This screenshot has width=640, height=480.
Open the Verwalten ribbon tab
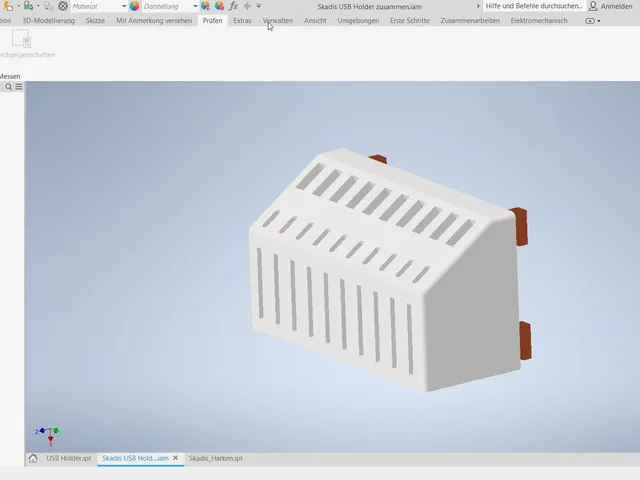click(278, 20)
